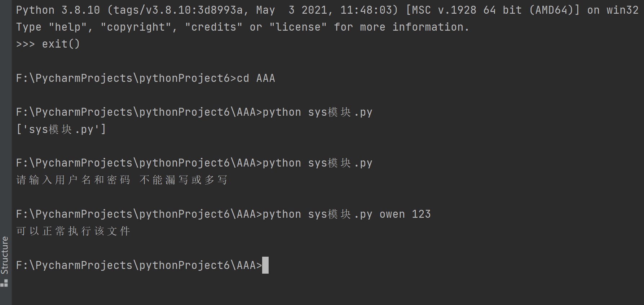Click the Python 3.8.10 version text

[x=58, y=10]
